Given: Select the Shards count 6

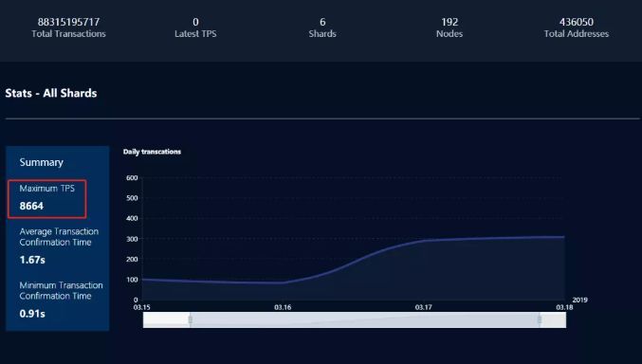Looking at the screenshot, I should [322, 22].
